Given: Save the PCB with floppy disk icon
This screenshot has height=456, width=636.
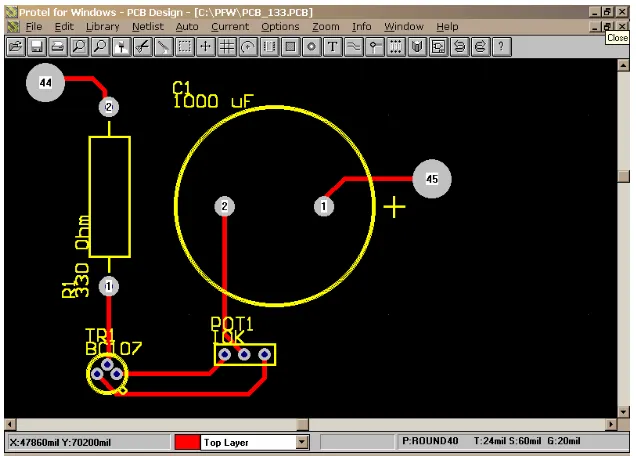Looking at the screenshot, I should click(37, 47).
